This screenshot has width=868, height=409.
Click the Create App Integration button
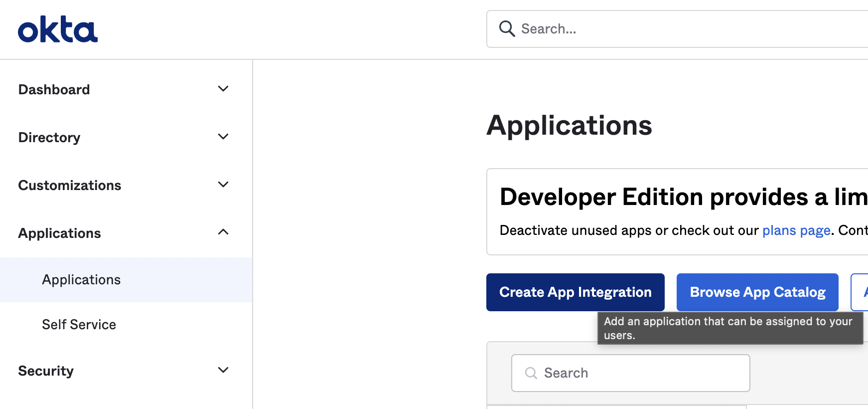click(576, 292)
